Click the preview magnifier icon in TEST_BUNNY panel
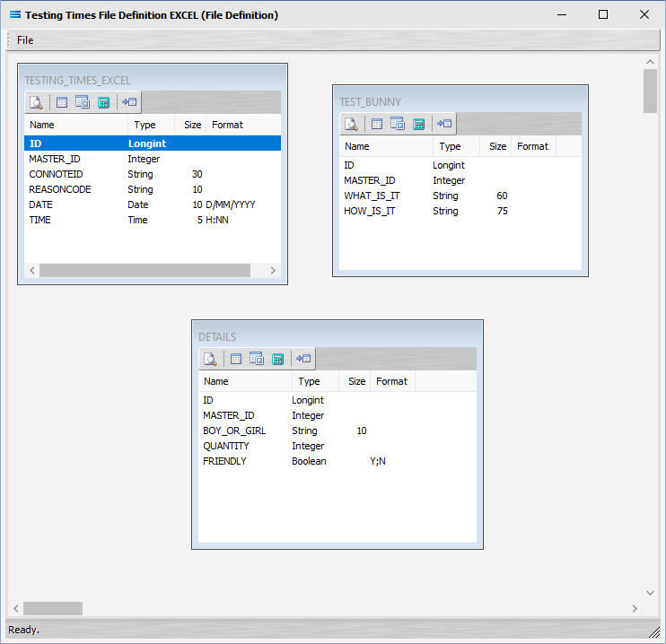 (x=351, y=124)
